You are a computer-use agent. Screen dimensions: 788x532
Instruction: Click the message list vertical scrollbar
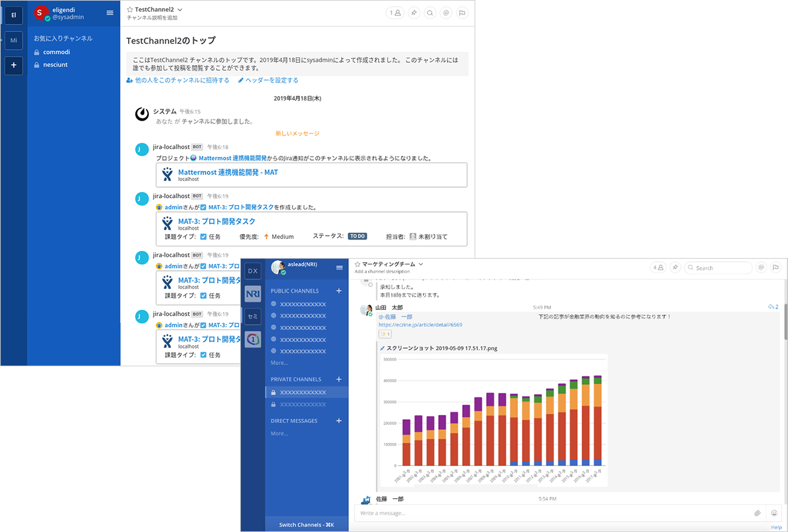[x=785, y=326]
